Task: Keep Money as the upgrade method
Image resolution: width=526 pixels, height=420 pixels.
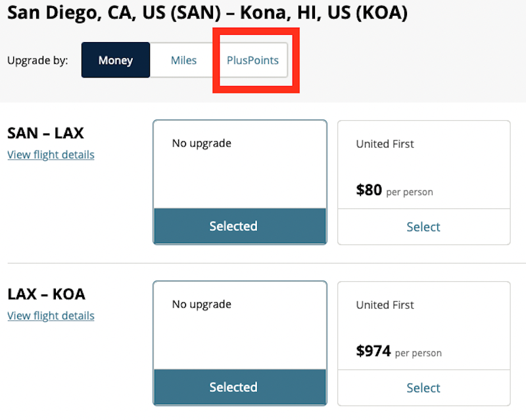Action: point(115,60)
